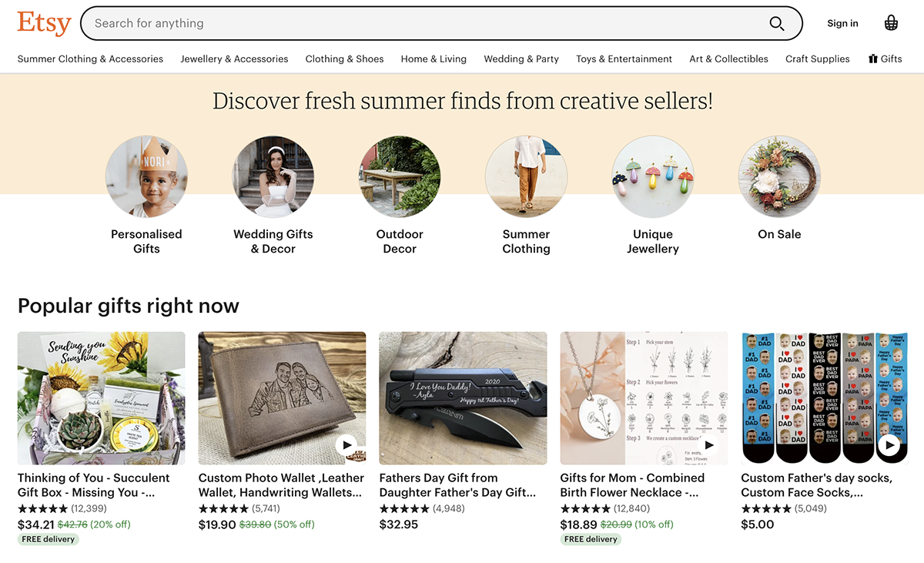This screenshot has width=924, height=563.
Task: Select Wedding & Party category
Action: coord(521,59)
